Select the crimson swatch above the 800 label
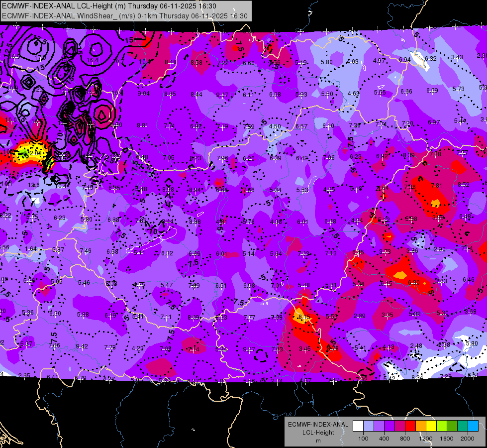The image size is (487, 448). point(400,426)
